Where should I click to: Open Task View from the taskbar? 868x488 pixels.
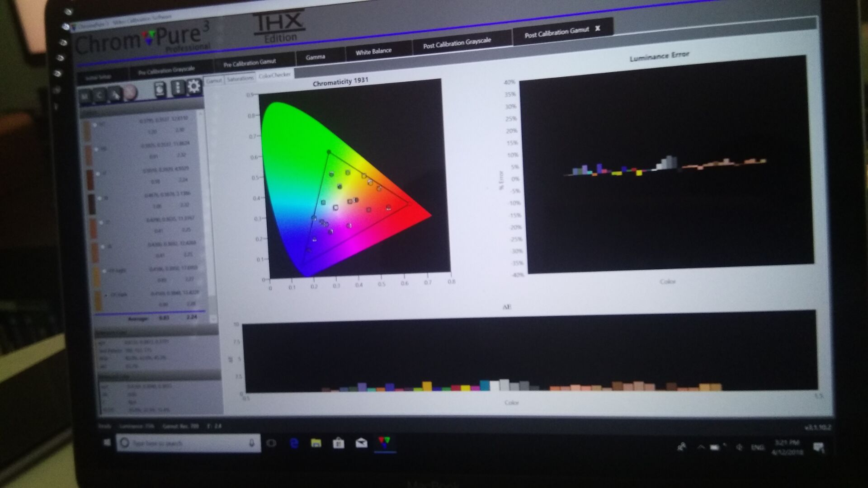[x=271, y=443]
